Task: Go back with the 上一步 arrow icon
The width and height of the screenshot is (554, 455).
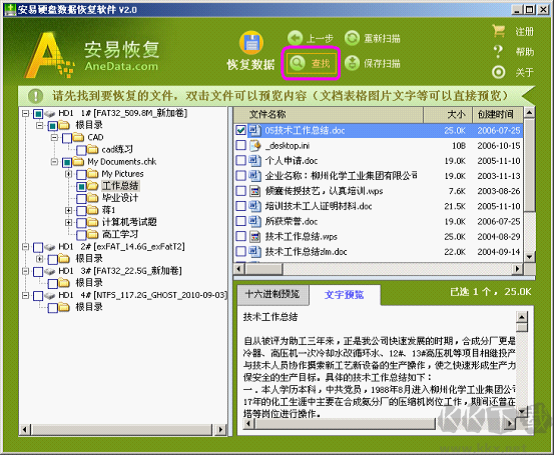Action: pyautogui.click(x=295, y=38)
